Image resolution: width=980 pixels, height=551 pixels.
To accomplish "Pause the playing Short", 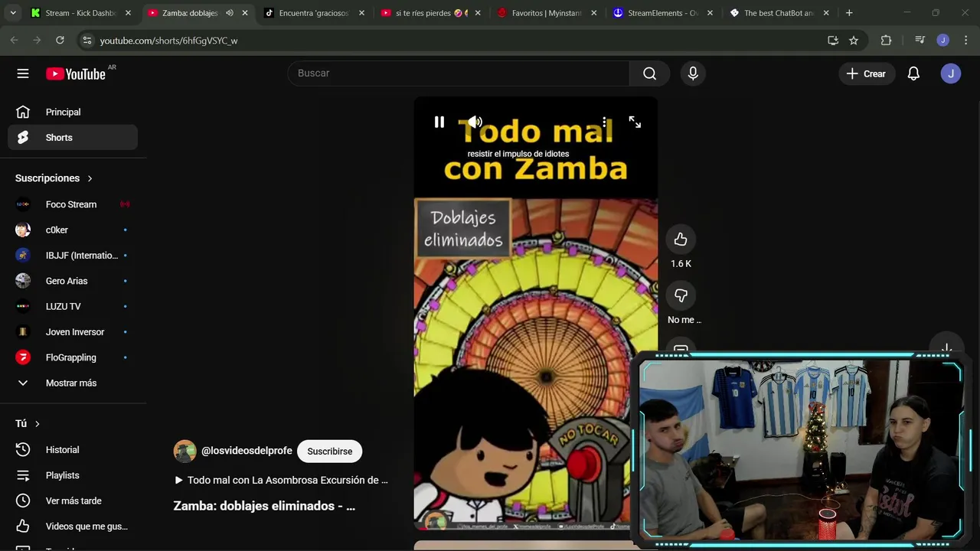I will (x=439, y=122).
